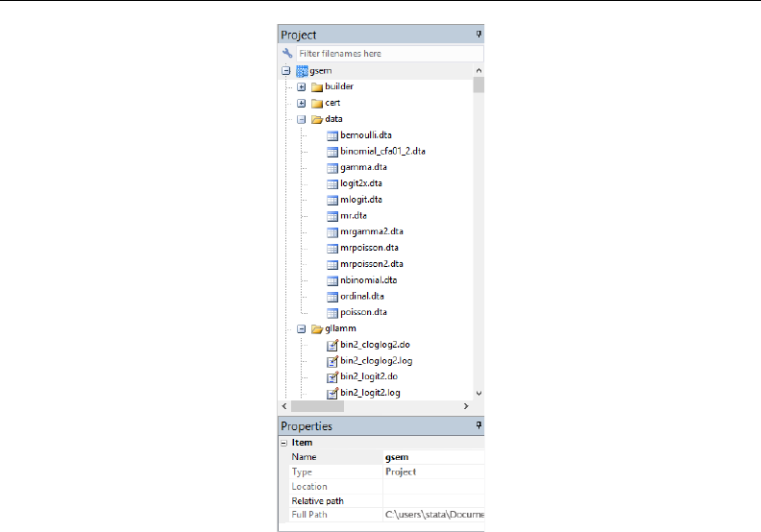Click the vertical scrollbar down arrow

[x=479, y=394]
